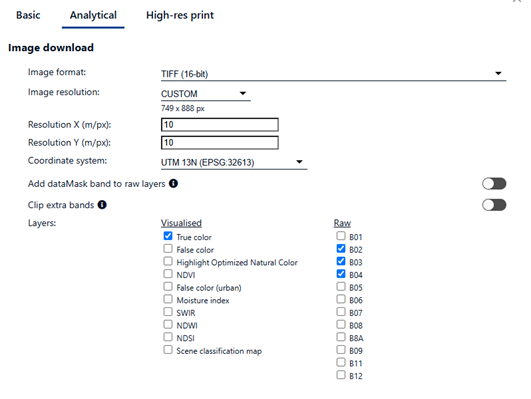Enable the Clip extra bands switch
The image size is (531, 399).
494,205
